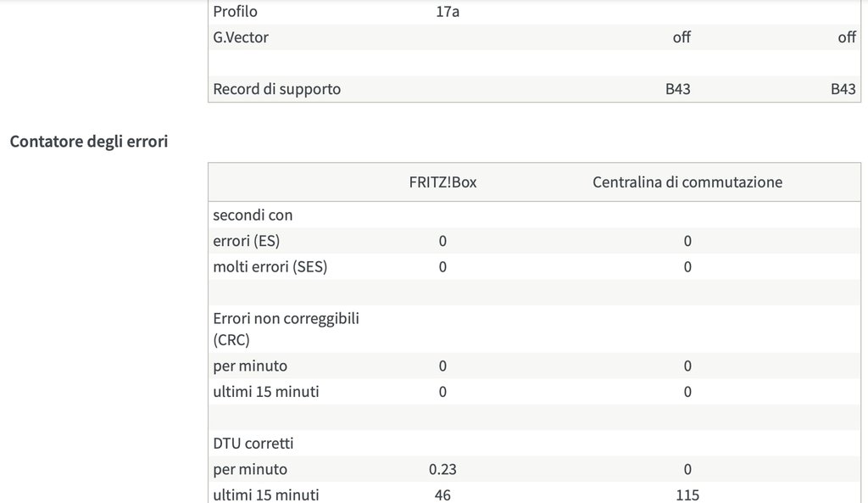
Task: Click the secondi con label
Action: tap(253, 215)
